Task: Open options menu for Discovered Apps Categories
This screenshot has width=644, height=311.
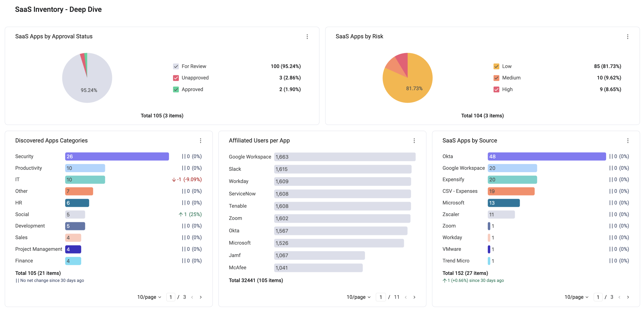Action: 200,141
